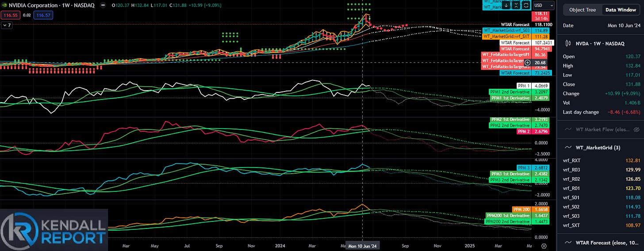644x251 pixels.
Task: Click the PPM2 2nd Derivative label
Action: tap(509, 125)
